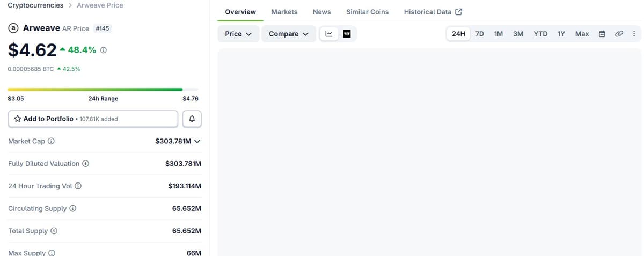
Task: Open Fully Diluted Valuation info icon
Action: coord(86,164)
